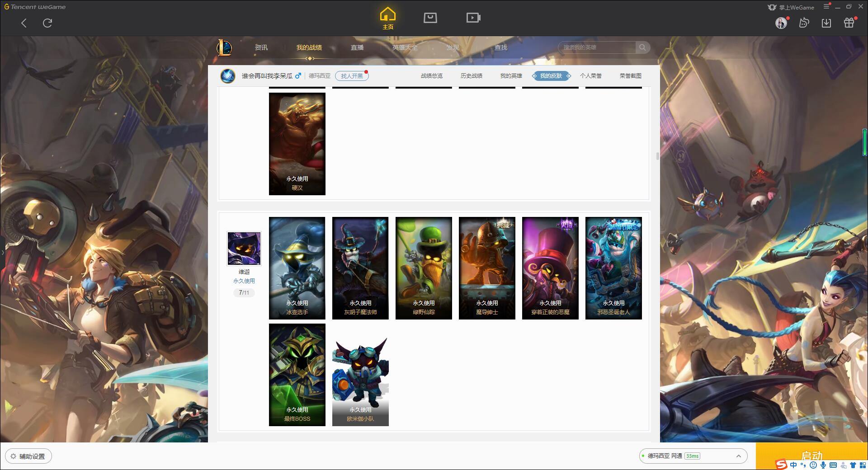Refresh the page with reload icon
The image size is (868, 470).
point(47,23)
